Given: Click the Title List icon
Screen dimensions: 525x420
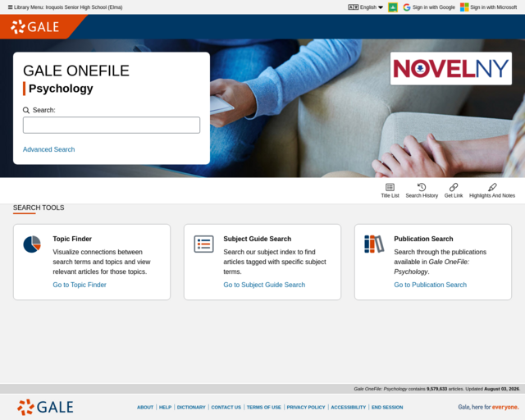Looking at the screenshot, I should coord(390,187).
